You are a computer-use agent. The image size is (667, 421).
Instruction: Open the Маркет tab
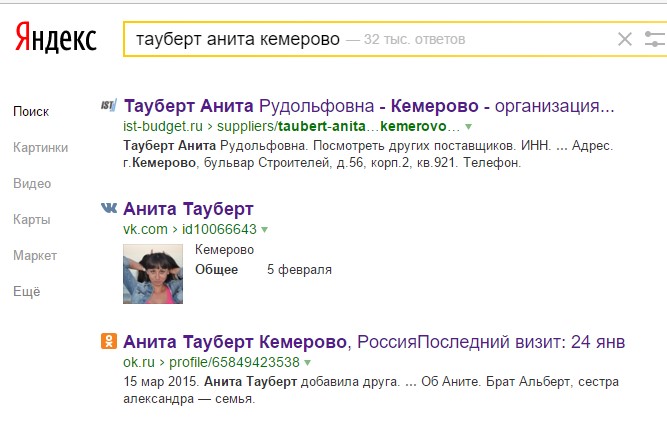[35, 256]
